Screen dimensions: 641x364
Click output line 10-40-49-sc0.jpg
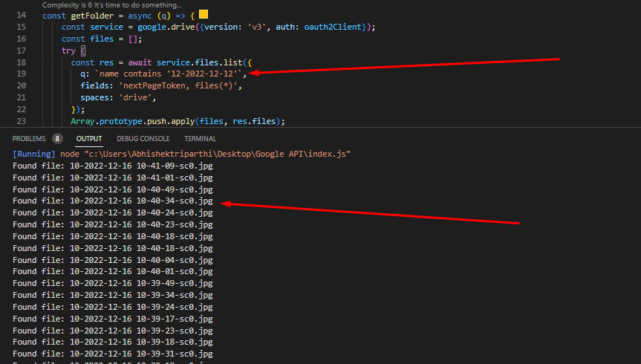[112, 189]
